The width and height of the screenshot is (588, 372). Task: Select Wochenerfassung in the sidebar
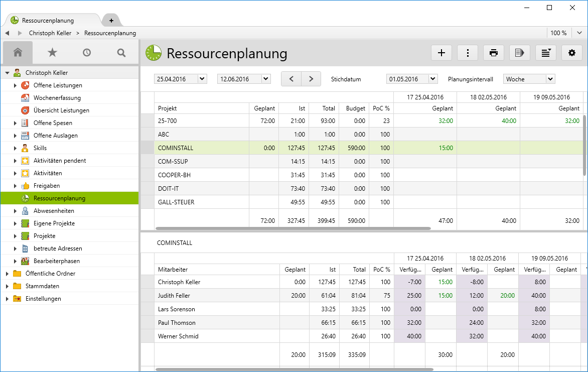tap(57, 98)
